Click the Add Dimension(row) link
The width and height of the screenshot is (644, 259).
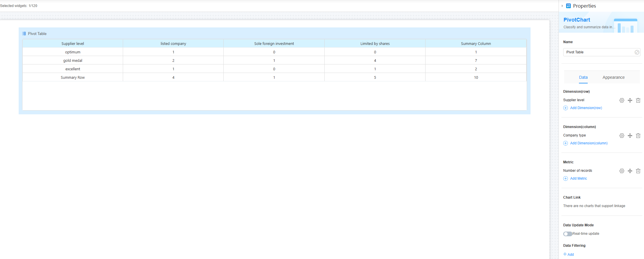[x=586, y=108]
